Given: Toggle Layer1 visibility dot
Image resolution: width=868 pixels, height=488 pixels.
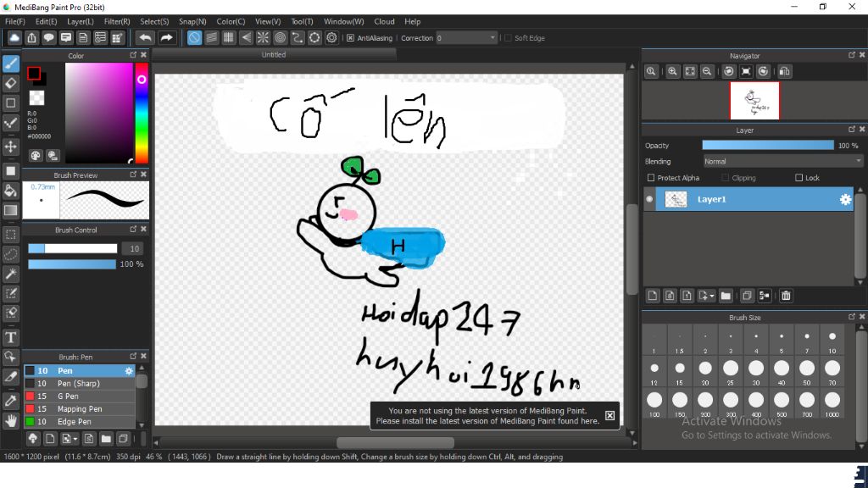Looking at the screenshot, I should coord(649,199).
